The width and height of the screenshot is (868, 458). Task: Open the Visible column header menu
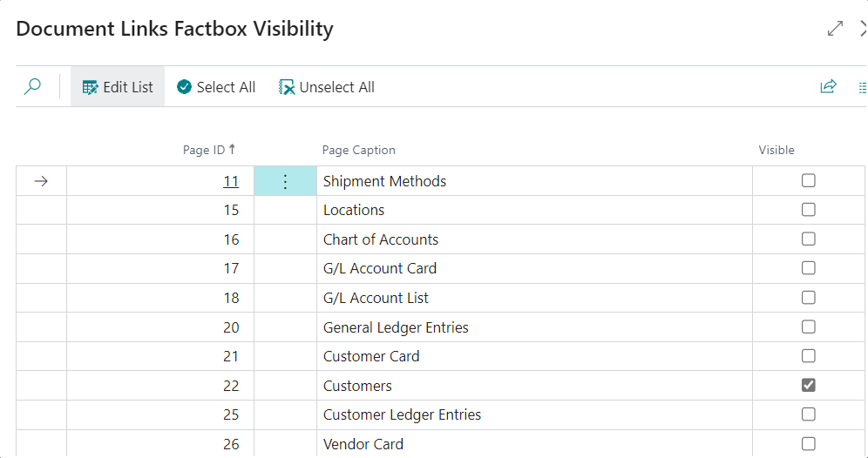point(776,150)
